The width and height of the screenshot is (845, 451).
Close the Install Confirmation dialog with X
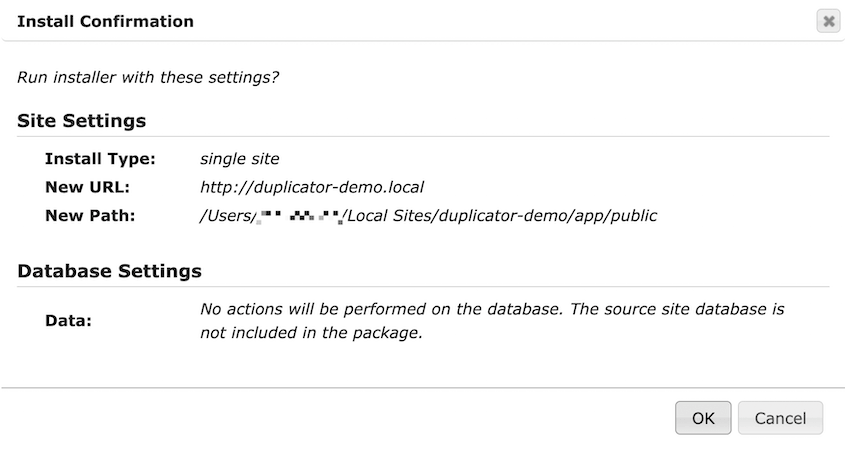(828, 21)
